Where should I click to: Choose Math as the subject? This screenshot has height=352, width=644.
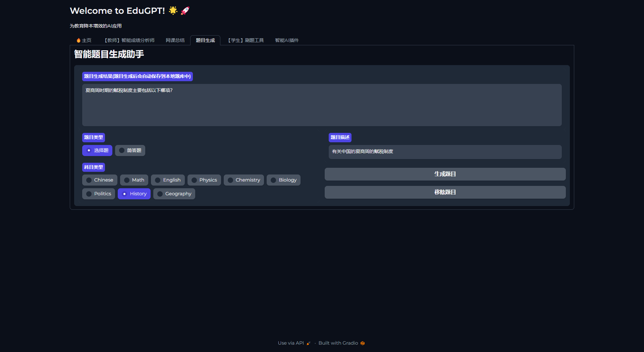134,180
